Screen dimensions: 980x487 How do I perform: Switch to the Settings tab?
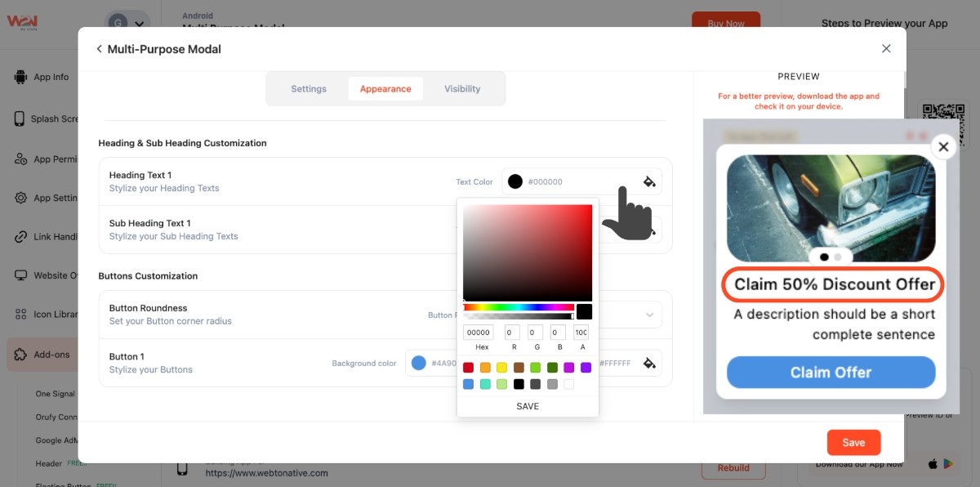(x=309, y=88)
